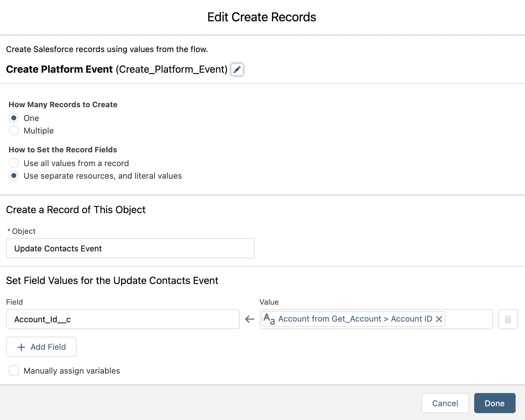Click the Create Platform Event heading text
This screenshot has width=525, height=420.
(60, 69)
